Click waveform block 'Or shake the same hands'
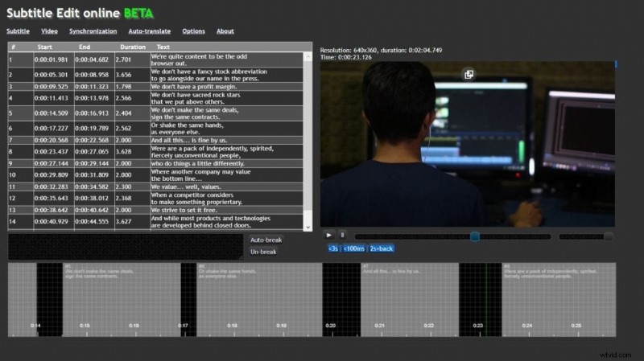Image resolution: width=644 pixels, height=361 pixels. click(259, 299)
